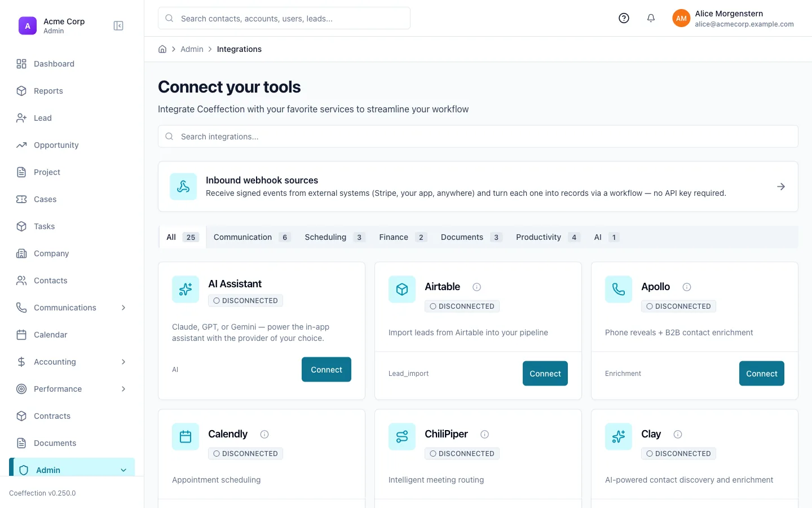Open the Documents sidebar item
The width and height of the screenshot is (812, 508).
72,443
